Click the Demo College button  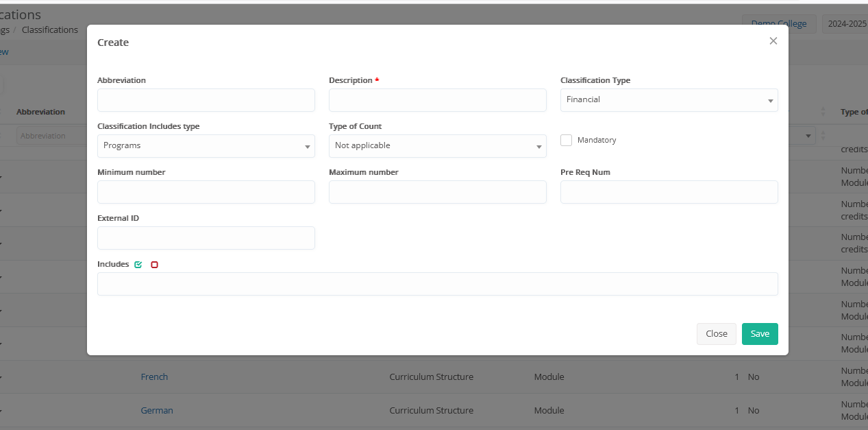coord(779,23)
